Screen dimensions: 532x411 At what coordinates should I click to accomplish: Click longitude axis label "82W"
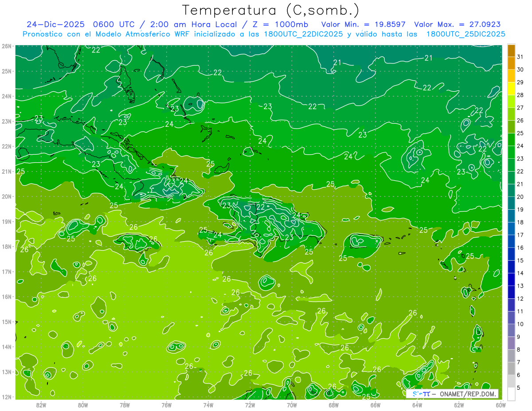coord(41,405)
